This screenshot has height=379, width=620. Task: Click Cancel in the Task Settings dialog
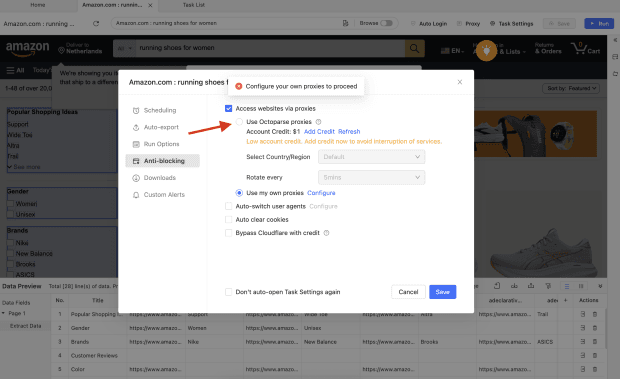[408, 292]
